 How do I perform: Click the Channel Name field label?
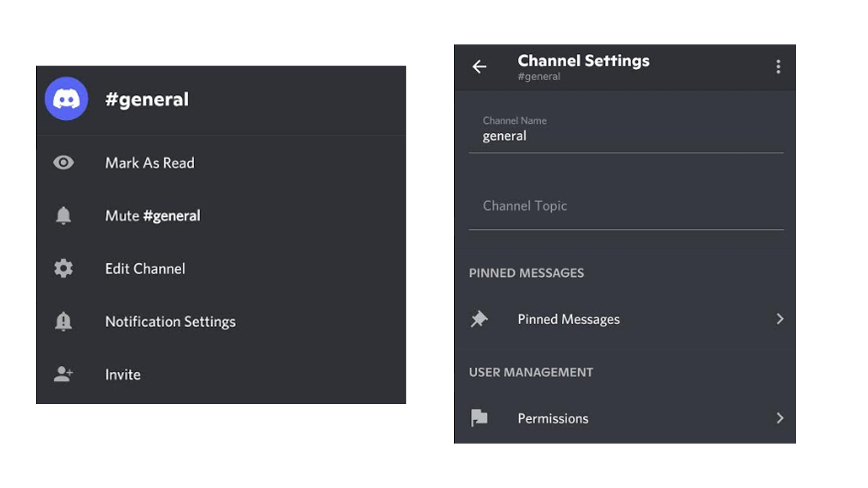[514, 120]
